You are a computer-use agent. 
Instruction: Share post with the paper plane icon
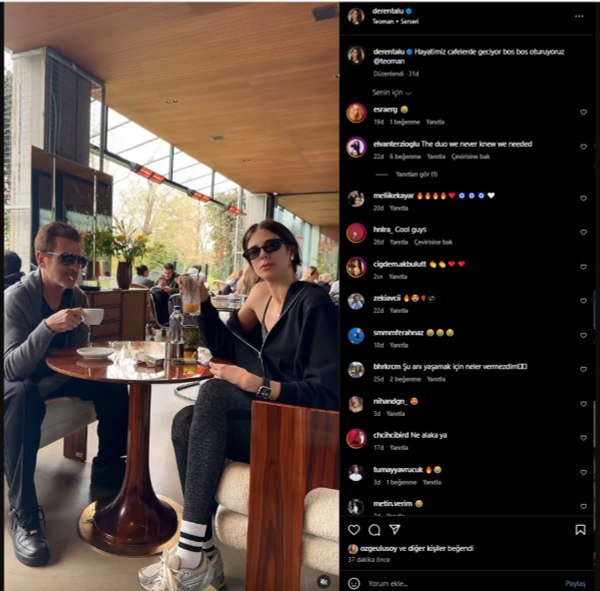click(x=395, y=529)
